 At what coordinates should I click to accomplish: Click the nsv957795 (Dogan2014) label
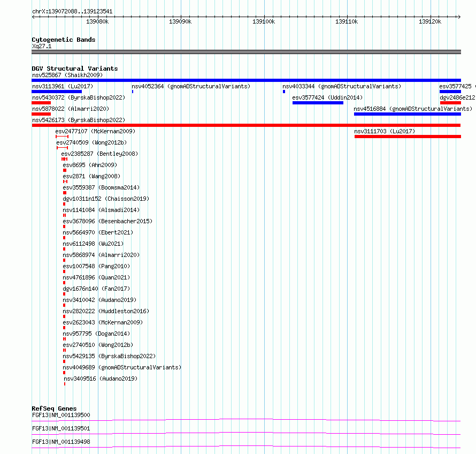pyautogui.click(x=96, y=334)
